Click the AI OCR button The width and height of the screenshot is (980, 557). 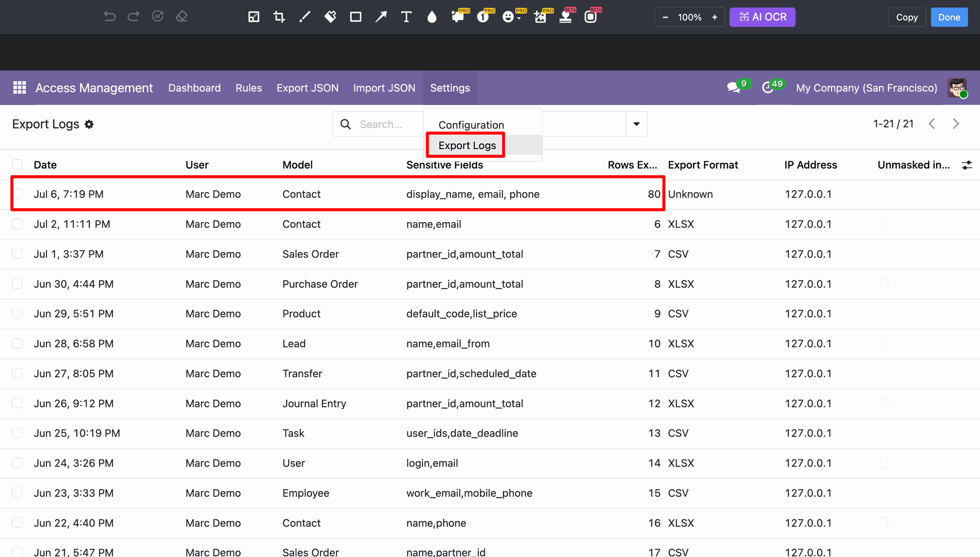coord(763,17)
